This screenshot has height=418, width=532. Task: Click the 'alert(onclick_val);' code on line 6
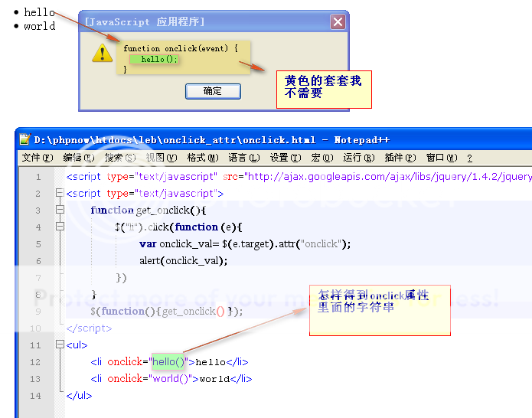coord(183,260)
